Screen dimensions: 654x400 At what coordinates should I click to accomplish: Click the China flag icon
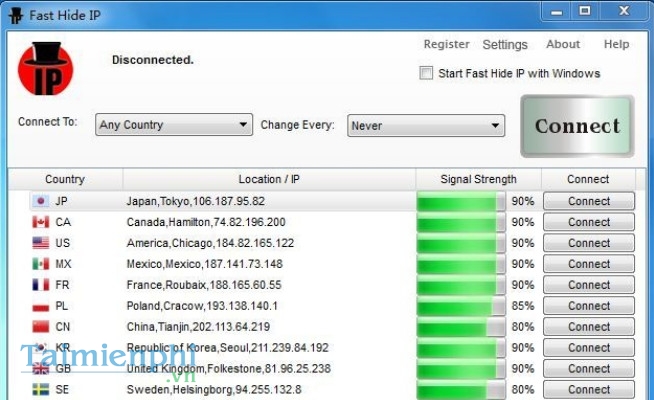pos(40,327)
